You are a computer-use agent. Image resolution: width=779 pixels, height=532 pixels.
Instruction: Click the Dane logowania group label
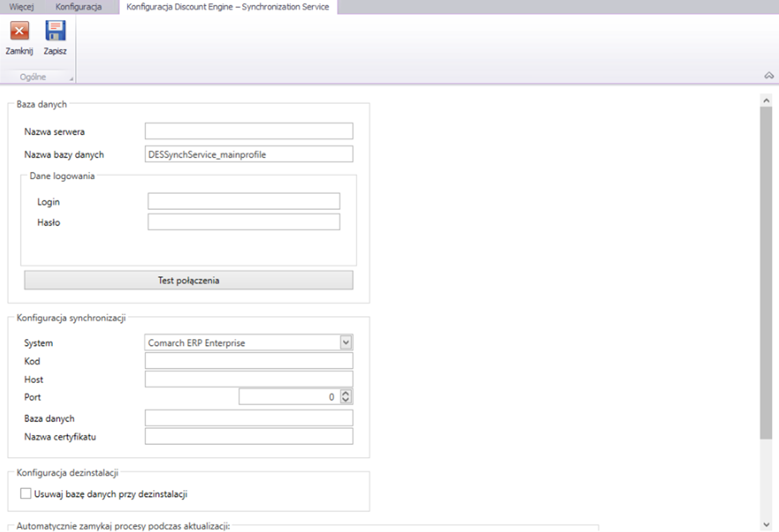coord(62,176)
